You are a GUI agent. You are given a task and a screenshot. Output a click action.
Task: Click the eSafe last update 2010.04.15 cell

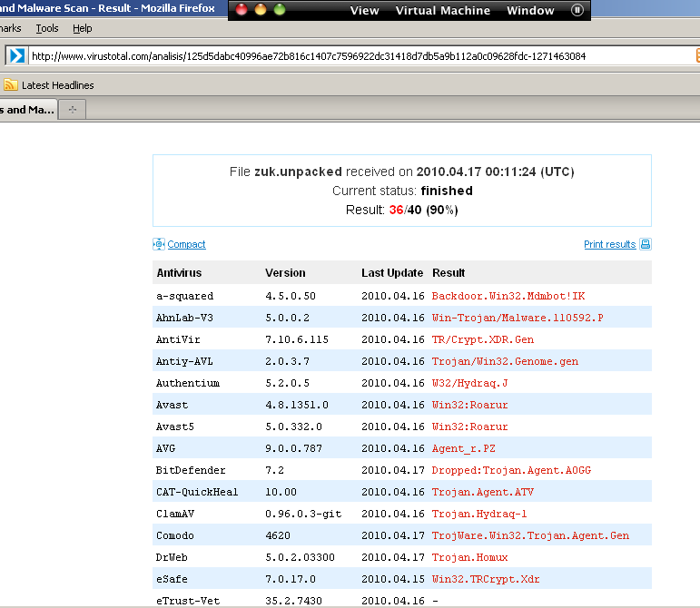pyautogui.click(x=392, y=579)
